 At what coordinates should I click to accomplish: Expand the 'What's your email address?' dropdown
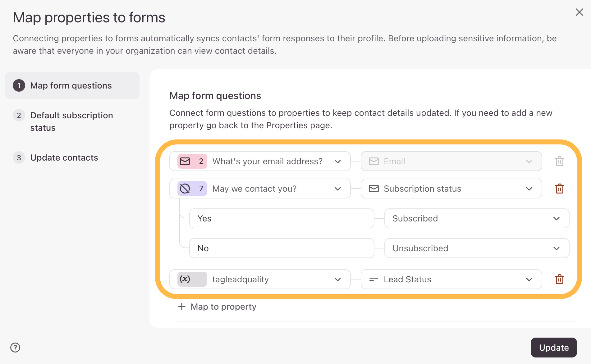[338, 161]
